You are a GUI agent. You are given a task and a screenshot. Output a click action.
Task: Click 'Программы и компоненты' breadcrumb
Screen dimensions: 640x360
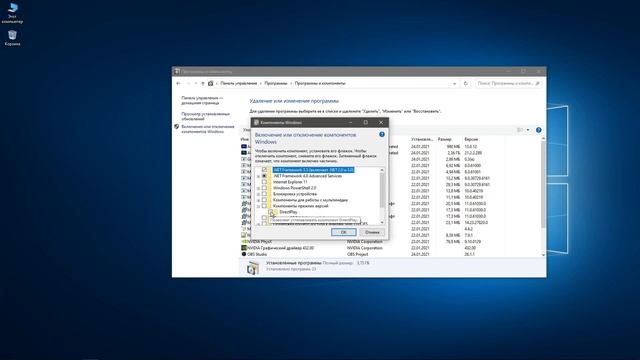click(x=320, y=83)
